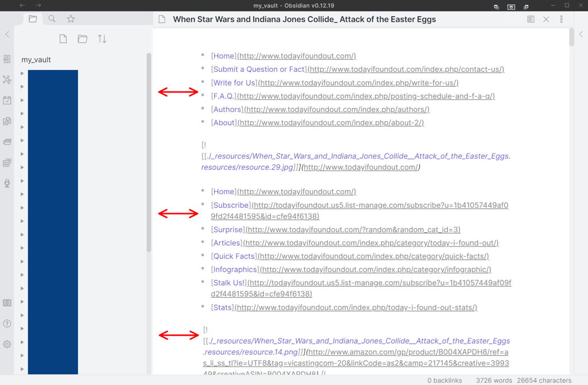
Task: Open the Surprise link
Action: pos(228,230)
